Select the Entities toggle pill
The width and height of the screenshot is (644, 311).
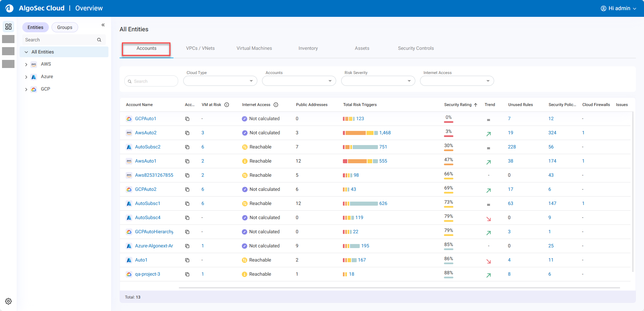(x=35, y=27)
